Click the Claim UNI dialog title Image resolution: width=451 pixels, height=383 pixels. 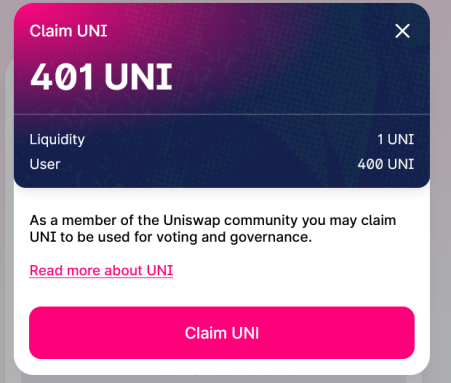[68, 31]
